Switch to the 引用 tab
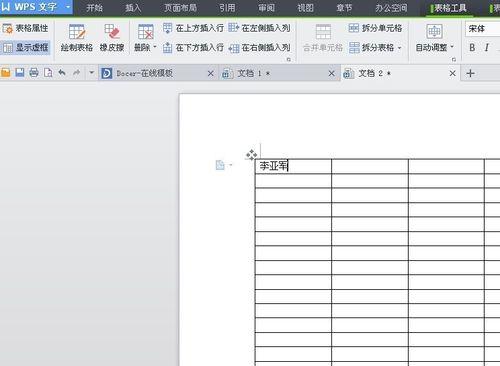 pos(227,8)
